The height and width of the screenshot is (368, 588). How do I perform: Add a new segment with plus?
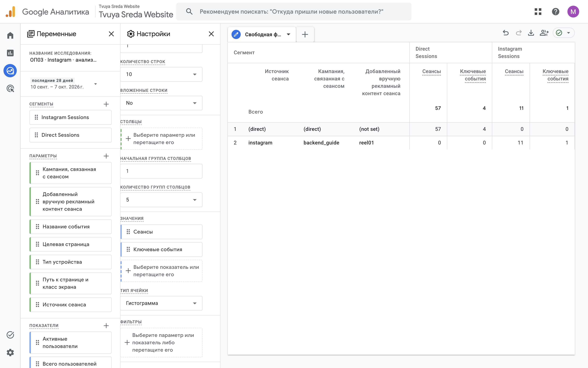pyautogui.click(x=106, y=104)
